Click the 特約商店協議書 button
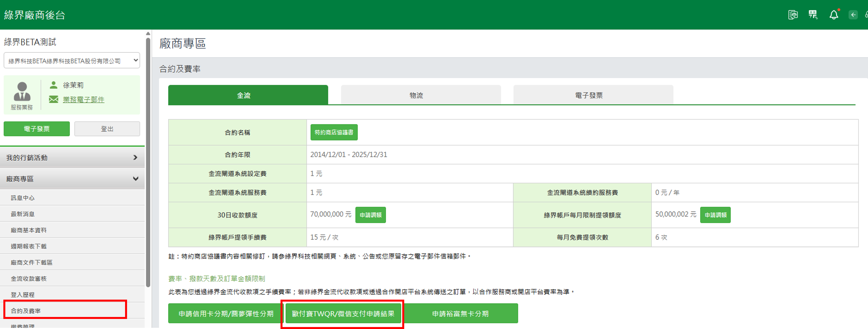 click(334, 132)
